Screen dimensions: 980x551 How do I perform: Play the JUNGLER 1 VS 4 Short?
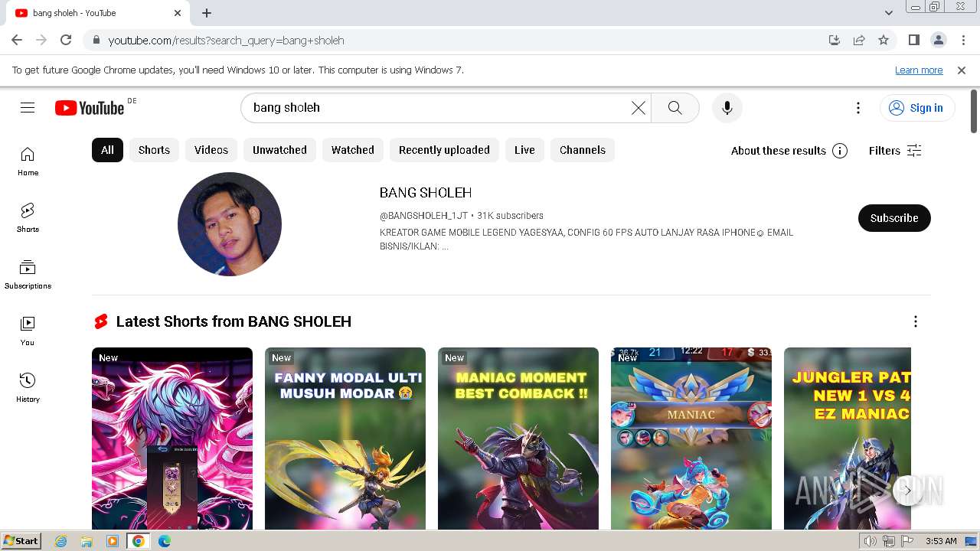[x=848, y=439]
